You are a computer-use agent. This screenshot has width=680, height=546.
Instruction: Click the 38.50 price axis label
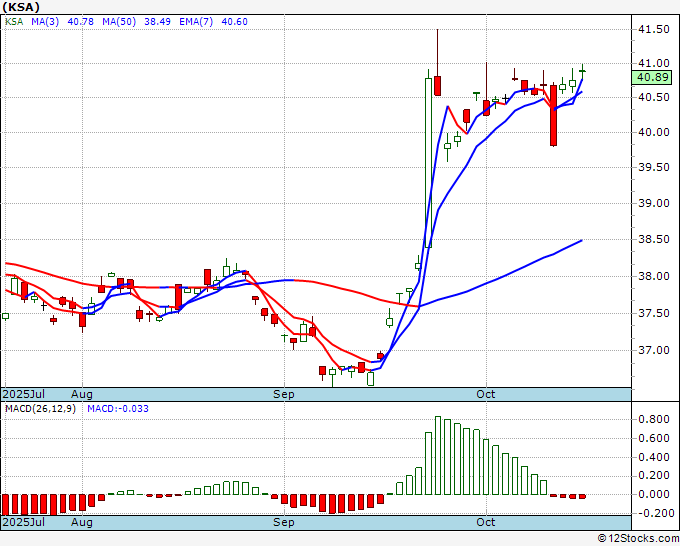pos(654,239)
